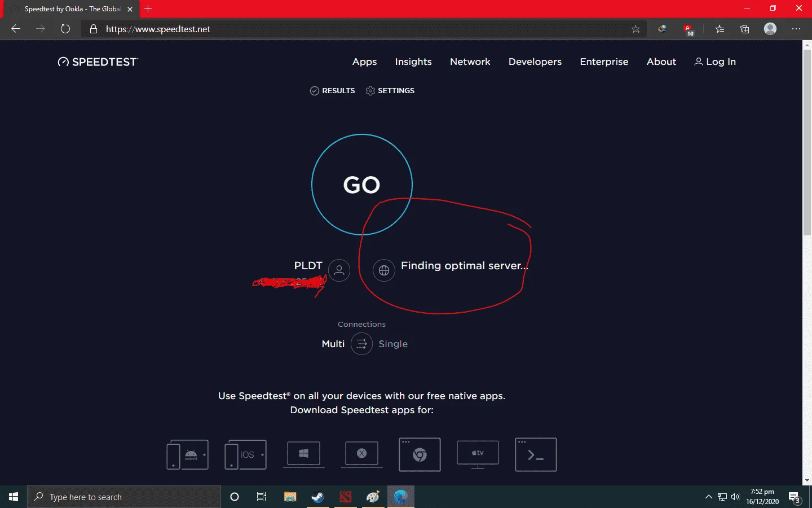Open Dota 2 from the taskbar

click(x=345, y=497)
